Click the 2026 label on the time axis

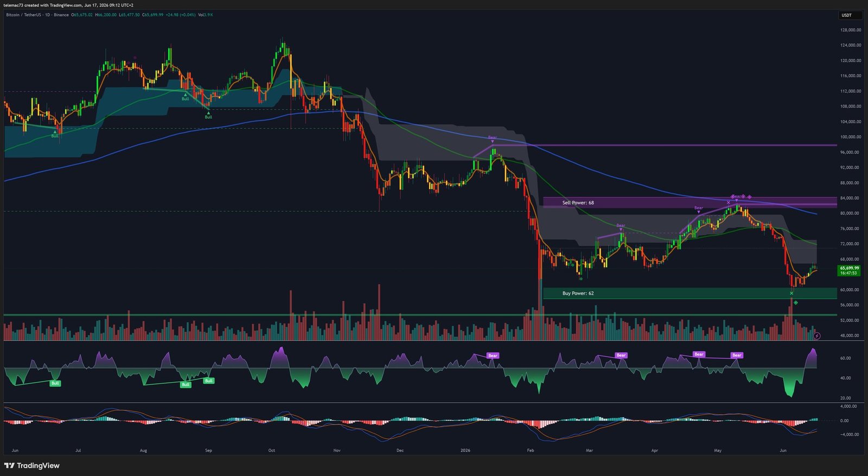pos(465,451)
